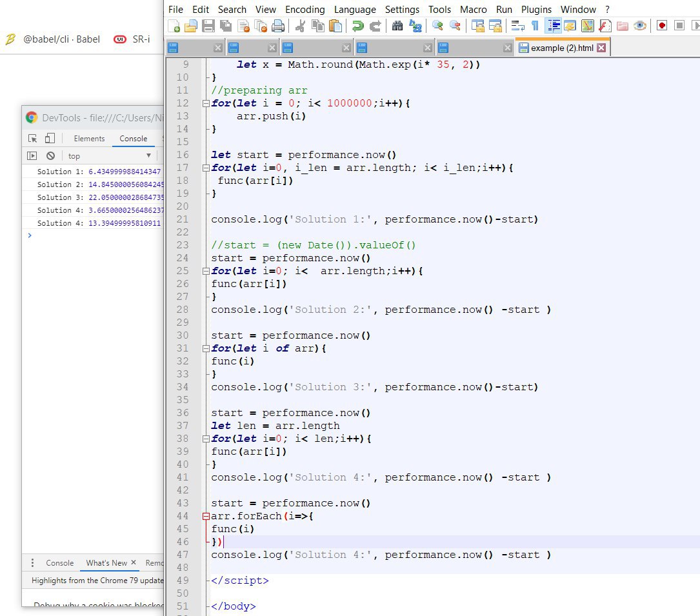Click the Copy toolbar icon

click(317, 26)
